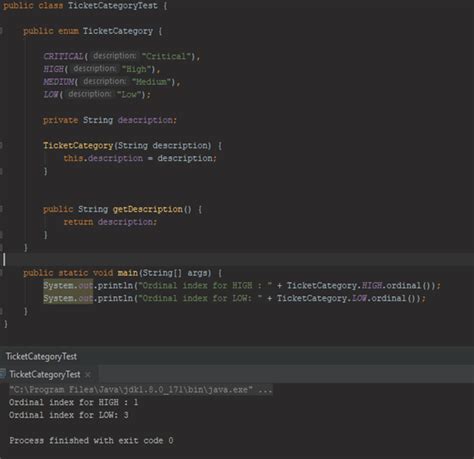474x459 pixels.
Task: Click description hint before "Critical"
Action: coord(114,56)
